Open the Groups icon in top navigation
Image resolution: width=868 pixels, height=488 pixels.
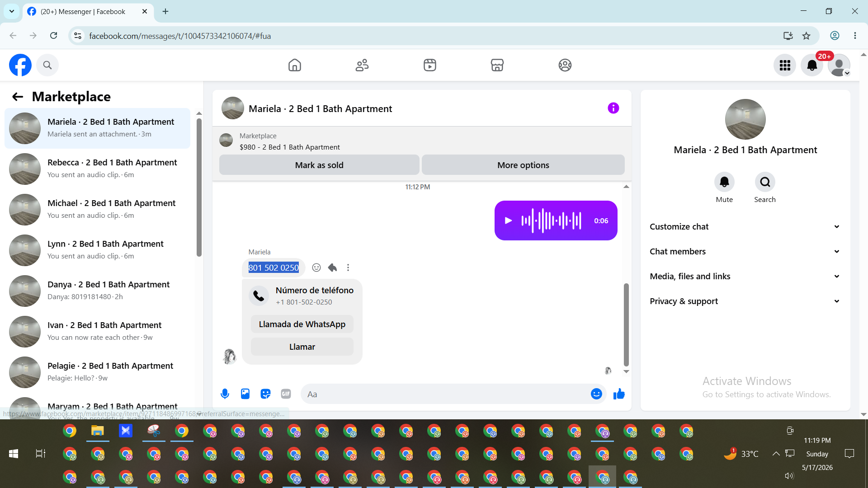tap(565, 65)
